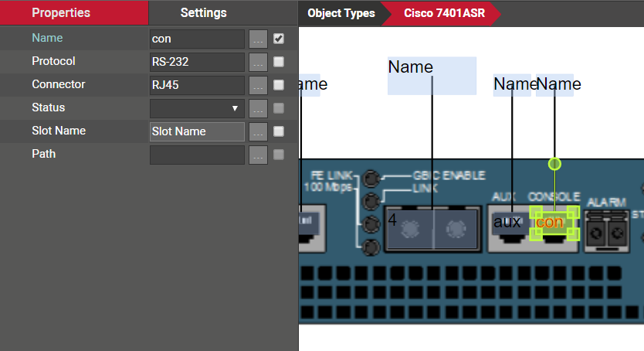Viewport: 644px width, 351px height.
Task: Enable the Connector property checkbox
Action: click(x=279, y=85)
